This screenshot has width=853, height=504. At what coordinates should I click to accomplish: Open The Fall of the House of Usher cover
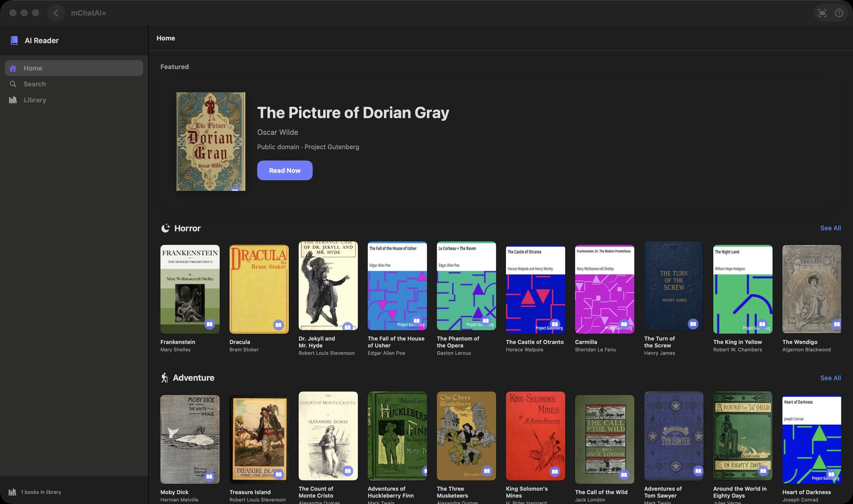tap(397, 286)
